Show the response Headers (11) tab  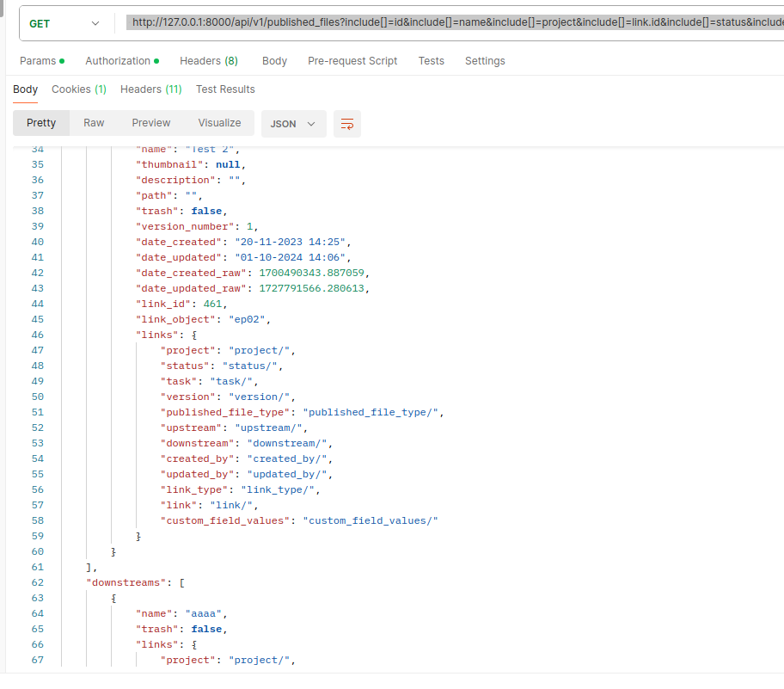tap(150, 89)
